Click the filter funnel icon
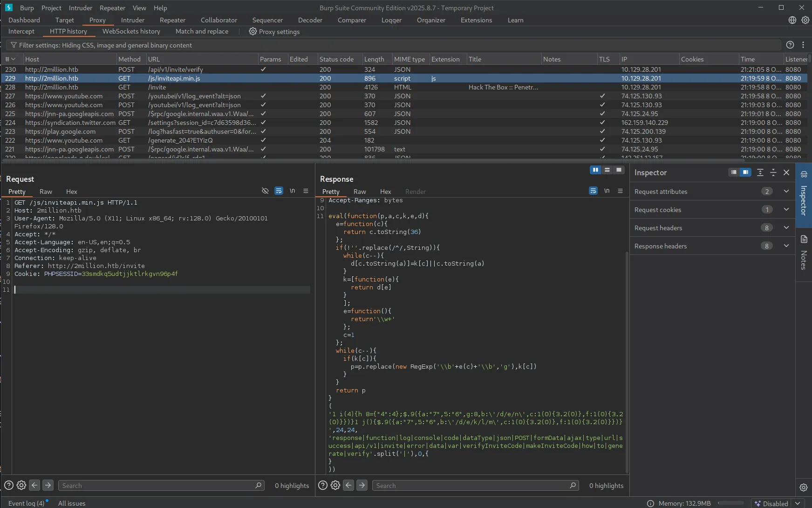This screenshot has width=812, height=508. click(x=14, y=45)
